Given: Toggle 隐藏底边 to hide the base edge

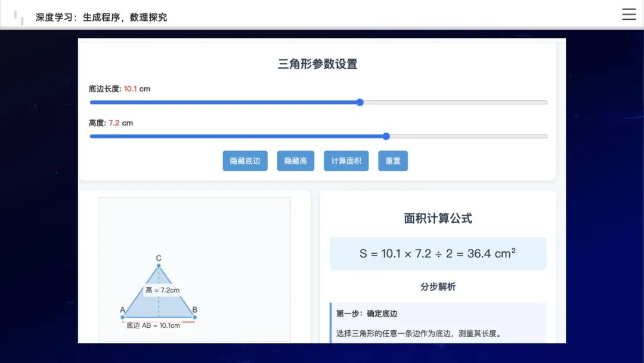Looking at the screenshot, I should coord(245,161).
